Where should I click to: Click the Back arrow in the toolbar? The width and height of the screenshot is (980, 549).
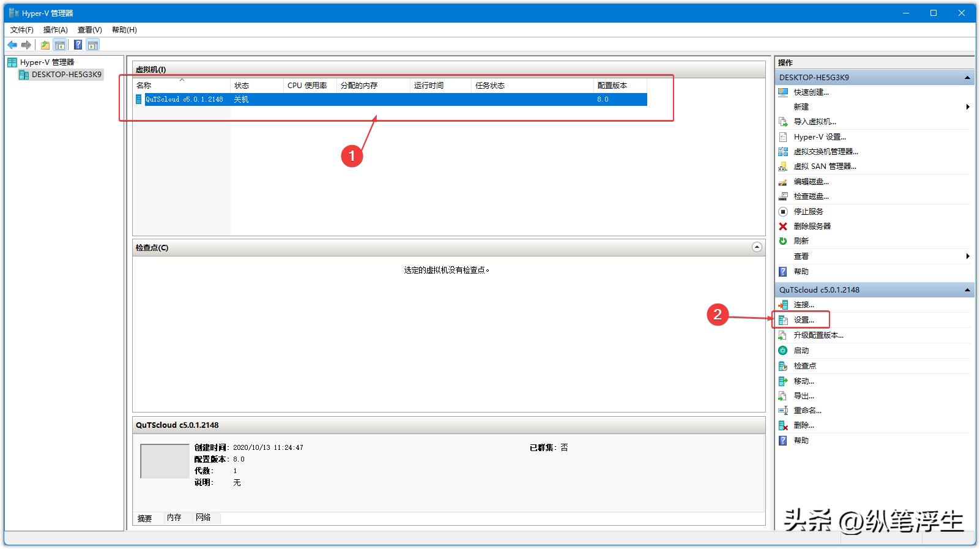[12, 45]
